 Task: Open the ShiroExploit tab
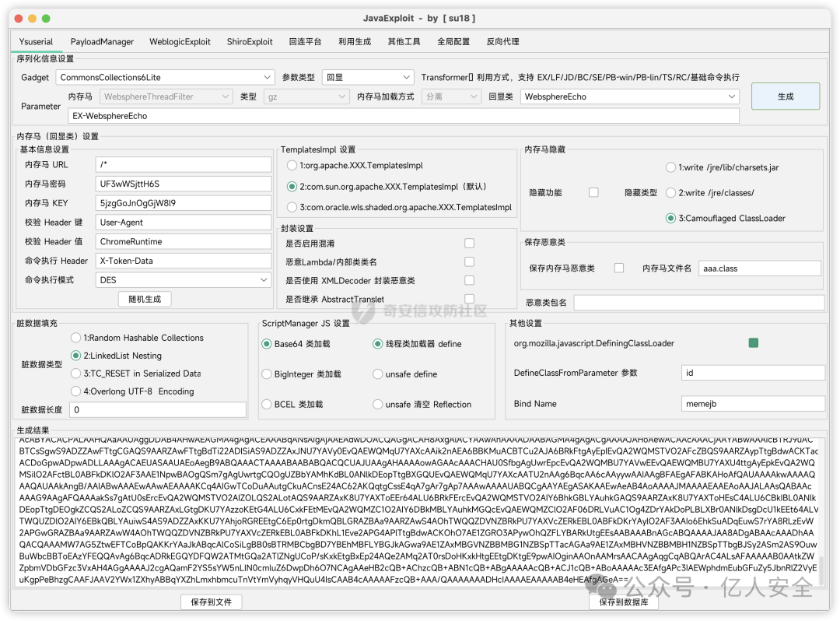[250, 41]
